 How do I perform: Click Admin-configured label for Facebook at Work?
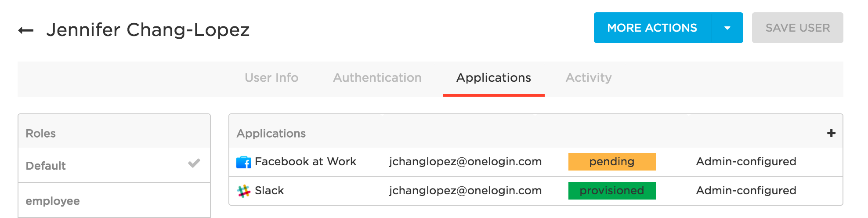746,162
